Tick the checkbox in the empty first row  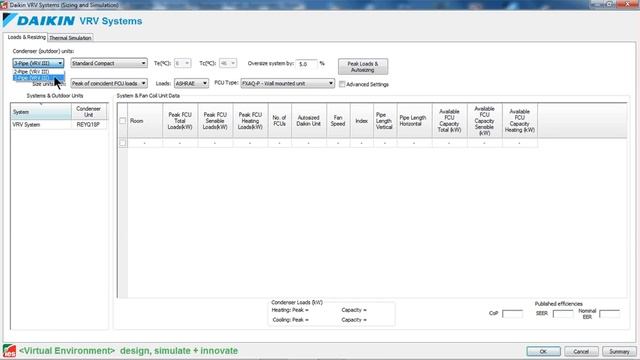(122, 143)
